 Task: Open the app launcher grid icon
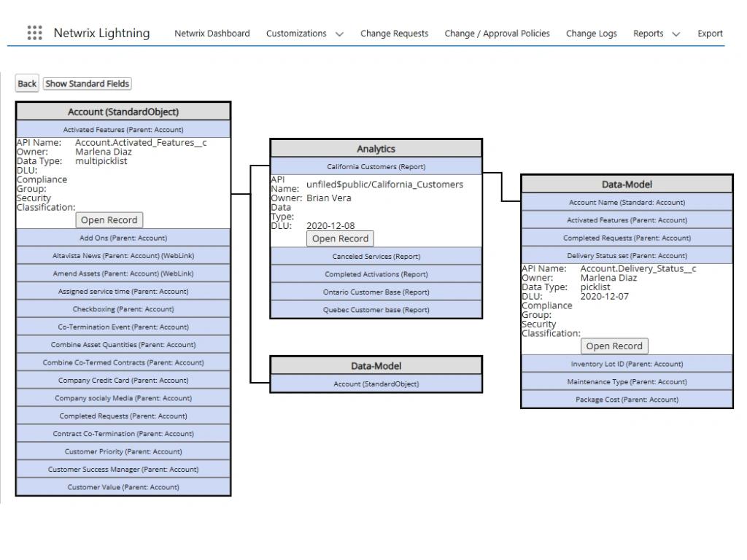(34, 33)
